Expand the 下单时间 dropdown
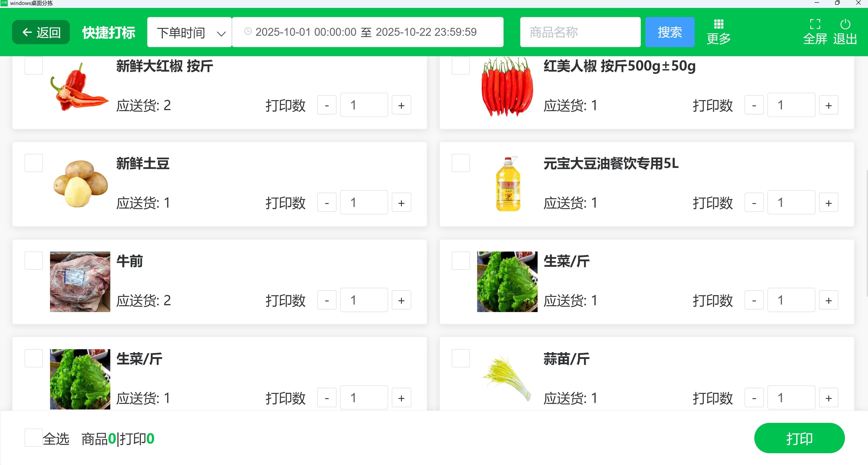This screenshot has height=465, width=868. click(189, 32)
